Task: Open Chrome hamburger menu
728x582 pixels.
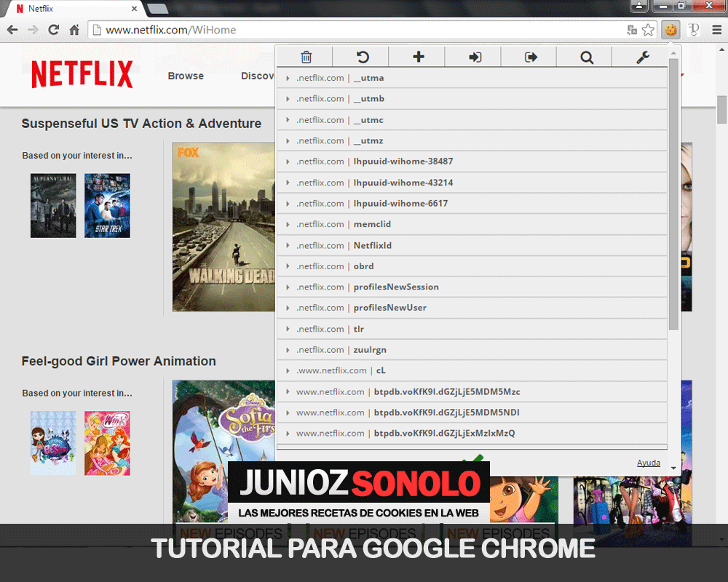Action: click(x=716, y=30)
